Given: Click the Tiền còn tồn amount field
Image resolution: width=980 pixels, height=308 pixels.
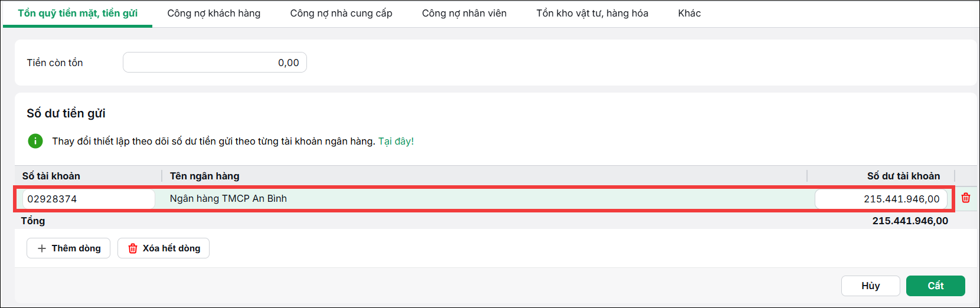Looking at the screenshot, I should point(215,63).
